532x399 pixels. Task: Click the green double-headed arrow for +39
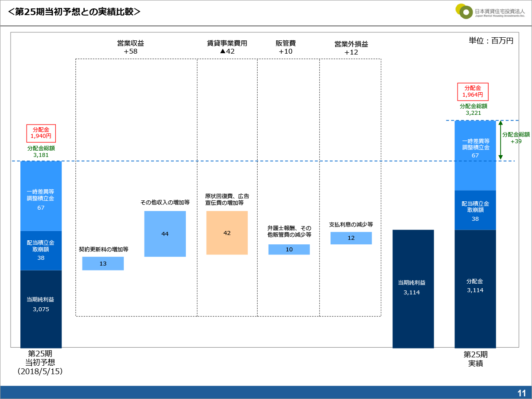tap(501, 140)
